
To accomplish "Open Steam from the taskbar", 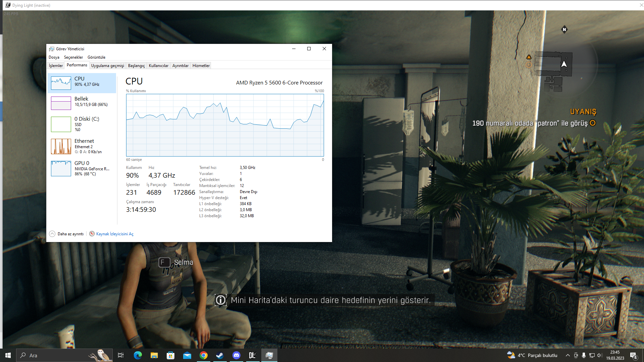I will coord(220,355).
